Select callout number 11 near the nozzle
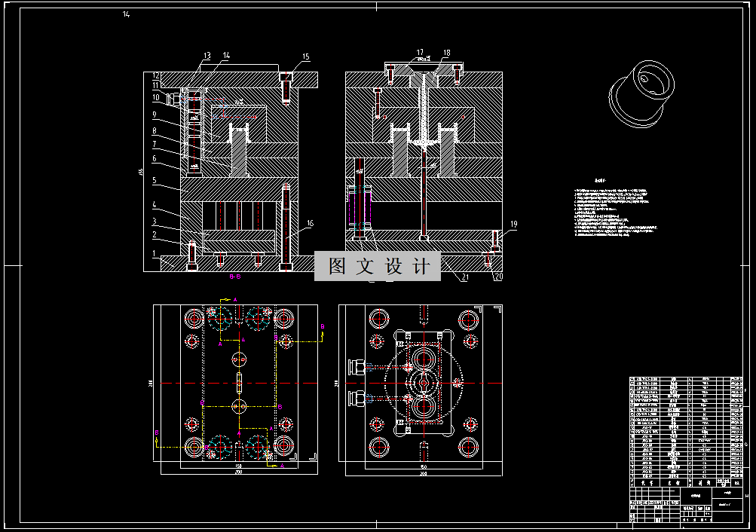756x532 pixels. [156, 85]
